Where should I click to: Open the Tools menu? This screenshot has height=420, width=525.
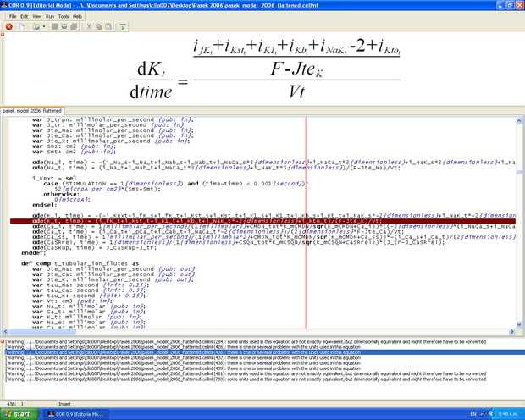(x=64, y=16)
